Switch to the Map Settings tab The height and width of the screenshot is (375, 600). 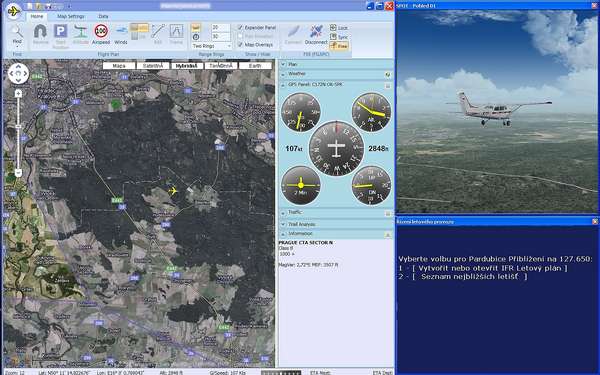click(x=71, y=16)
